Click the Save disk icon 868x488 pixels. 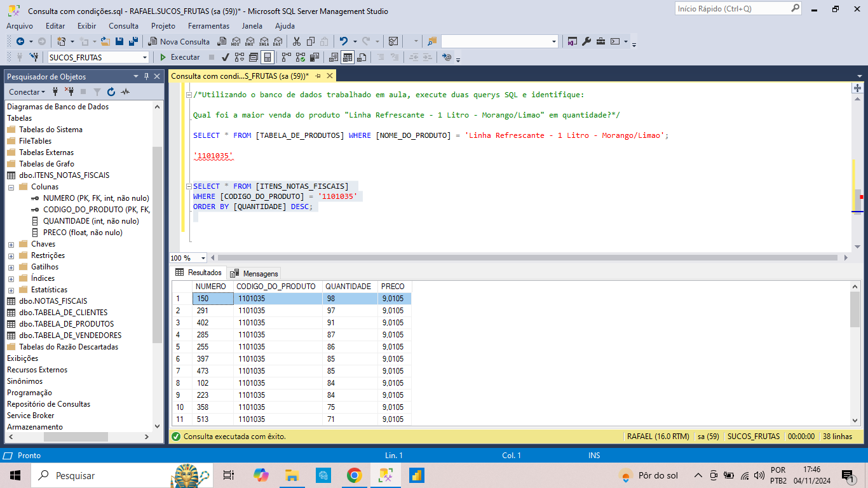[x=119, y=41]
